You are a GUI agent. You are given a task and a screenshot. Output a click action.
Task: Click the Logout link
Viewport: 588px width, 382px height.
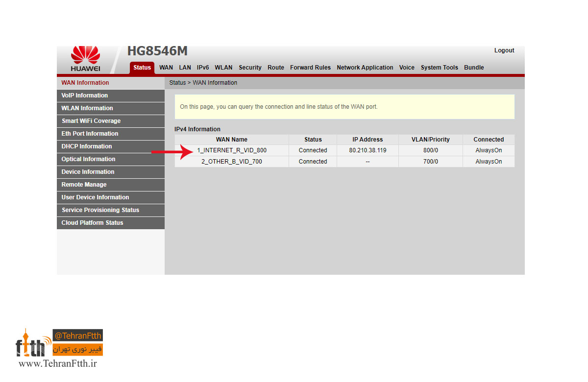[x=504, y=50]
